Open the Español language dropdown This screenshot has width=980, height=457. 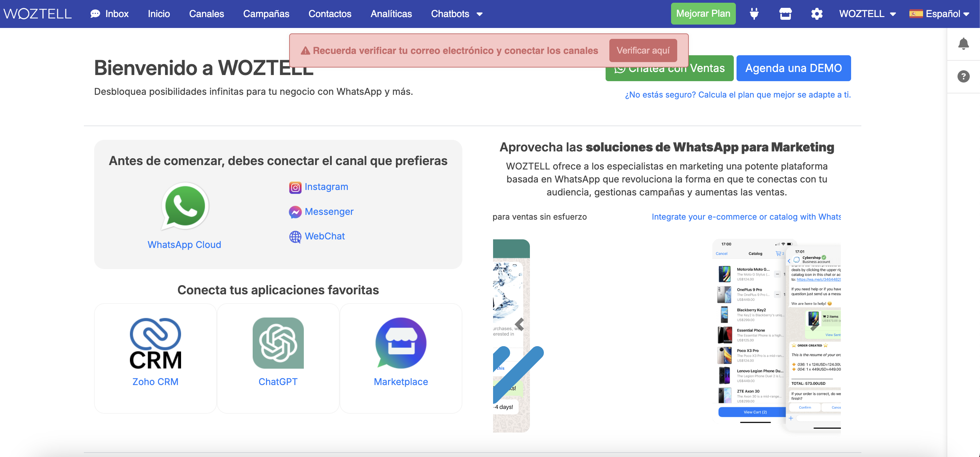tap(939, 14)
